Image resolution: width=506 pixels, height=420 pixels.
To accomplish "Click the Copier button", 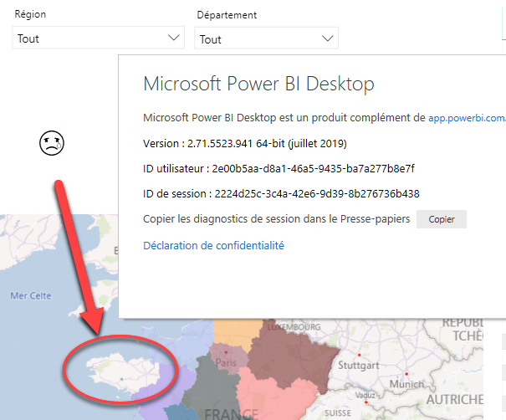I will click(x=441, y=219).
